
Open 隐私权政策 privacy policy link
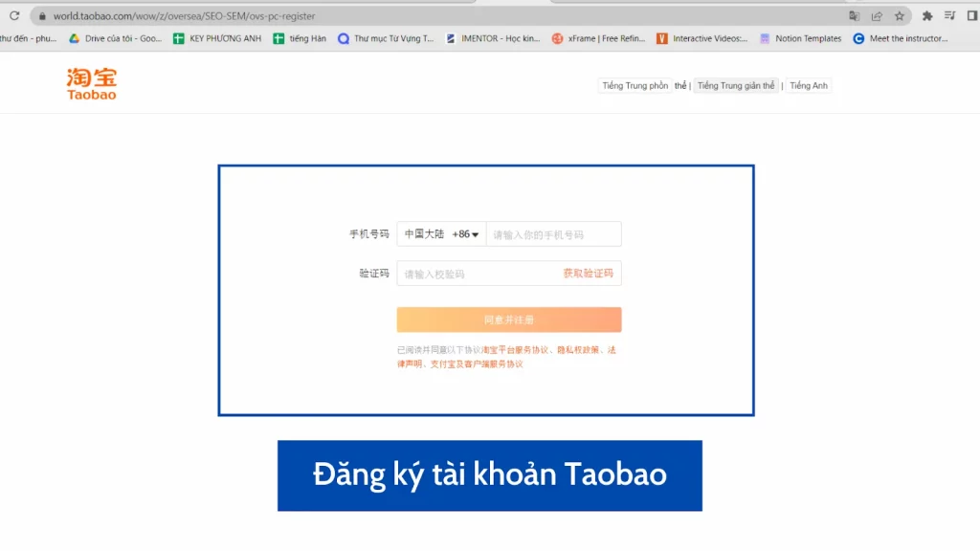click(577, 350)
